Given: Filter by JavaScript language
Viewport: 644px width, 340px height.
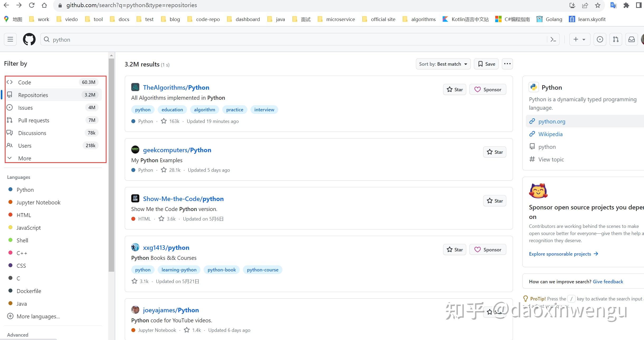Looking at the screenshot, I should [28, 228].
